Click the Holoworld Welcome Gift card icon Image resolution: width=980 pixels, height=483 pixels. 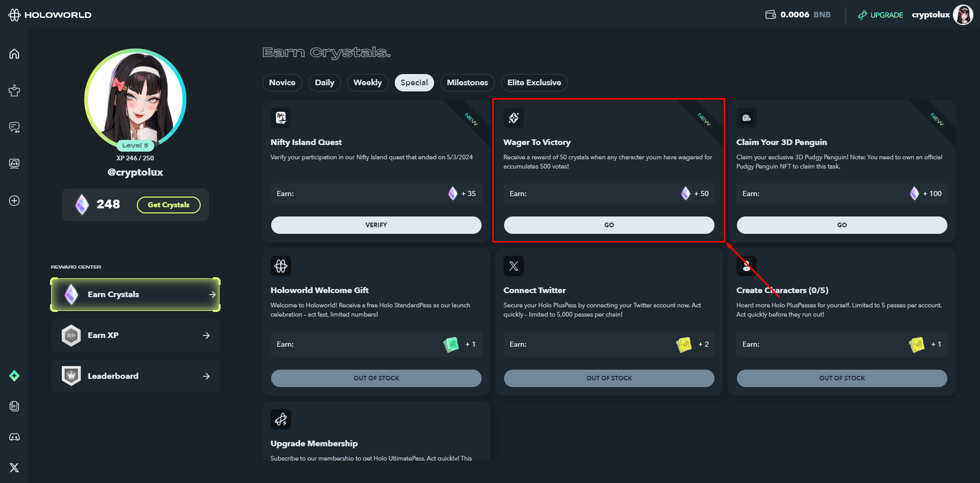[x=281, y=266]
